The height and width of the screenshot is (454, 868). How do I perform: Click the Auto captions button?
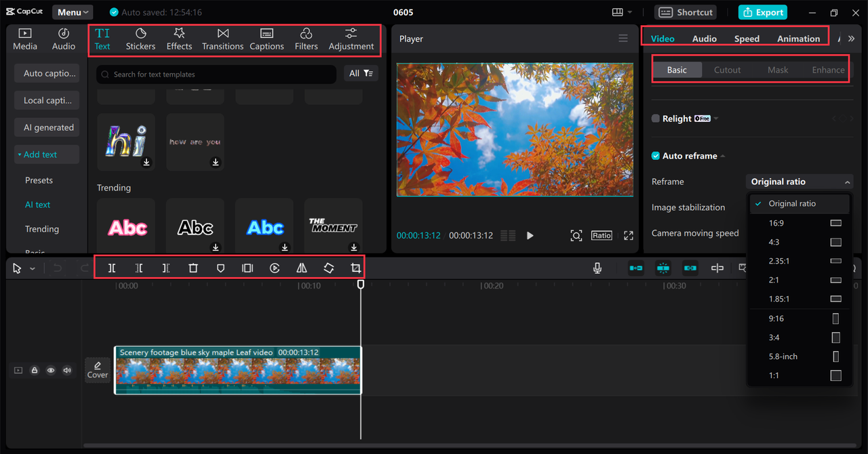tap(47, 73)
